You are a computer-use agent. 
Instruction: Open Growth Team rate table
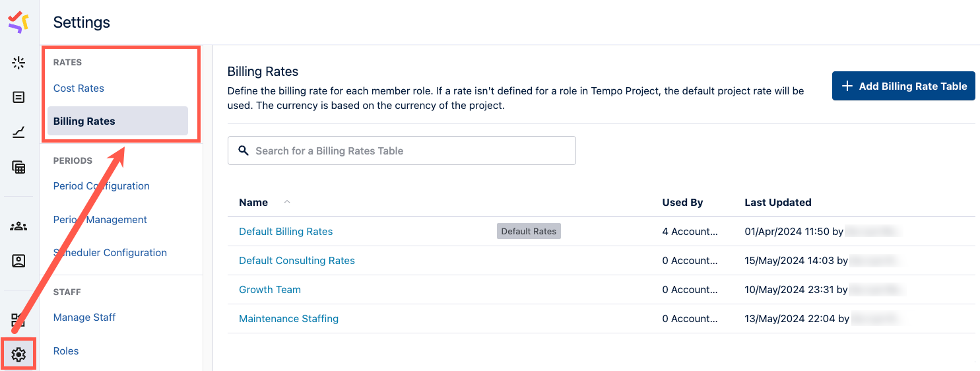point(270,290)
